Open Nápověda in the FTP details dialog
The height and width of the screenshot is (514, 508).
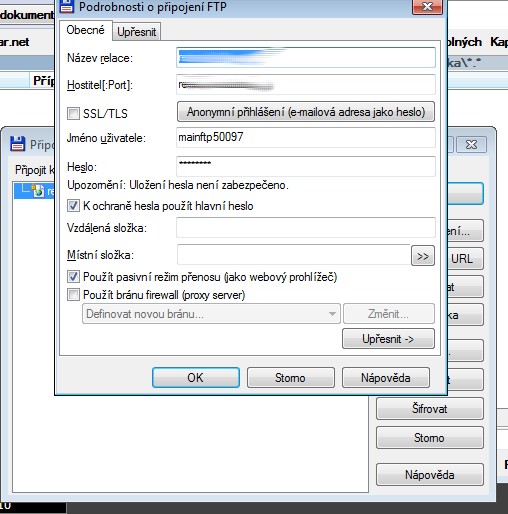point(386,378)
